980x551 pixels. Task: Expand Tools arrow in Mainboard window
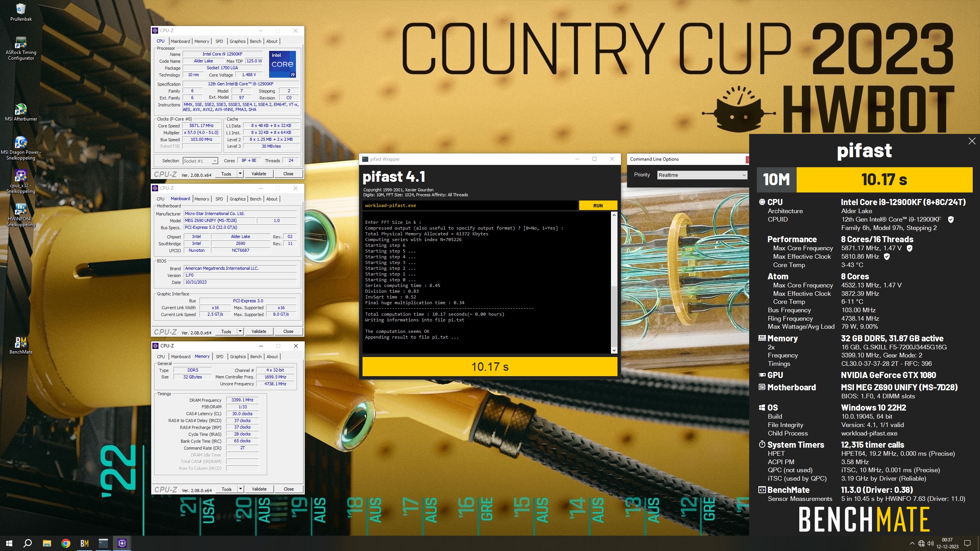(240, 331)
